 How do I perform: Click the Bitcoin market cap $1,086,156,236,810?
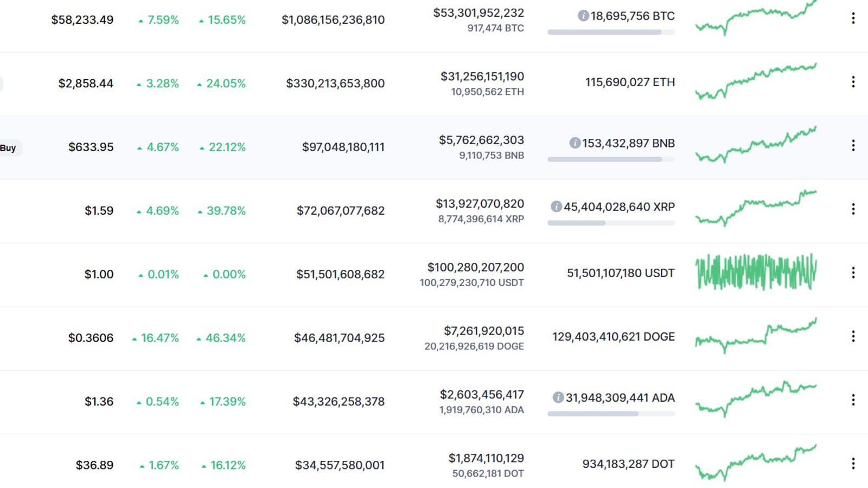333,20
